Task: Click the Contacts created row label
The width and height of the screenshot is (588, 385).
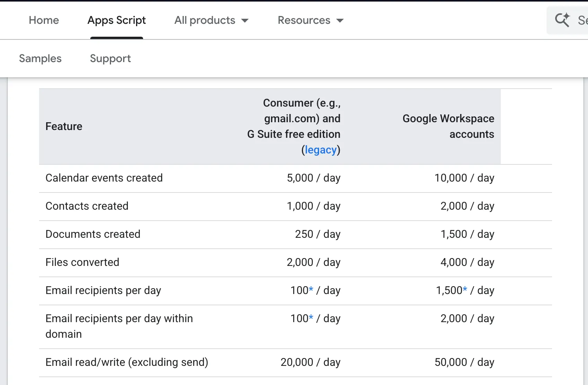Action: tap(87, 206)
